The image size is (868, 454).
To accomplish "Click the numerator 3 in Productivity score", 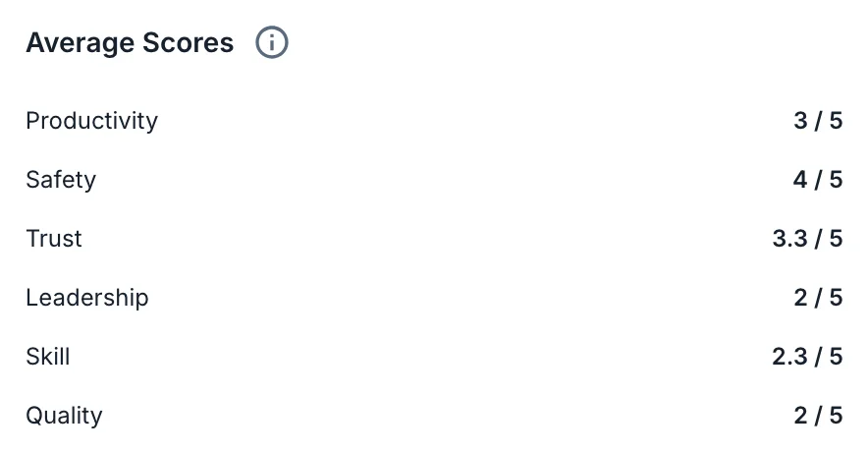I will click(x=800, y=121).
